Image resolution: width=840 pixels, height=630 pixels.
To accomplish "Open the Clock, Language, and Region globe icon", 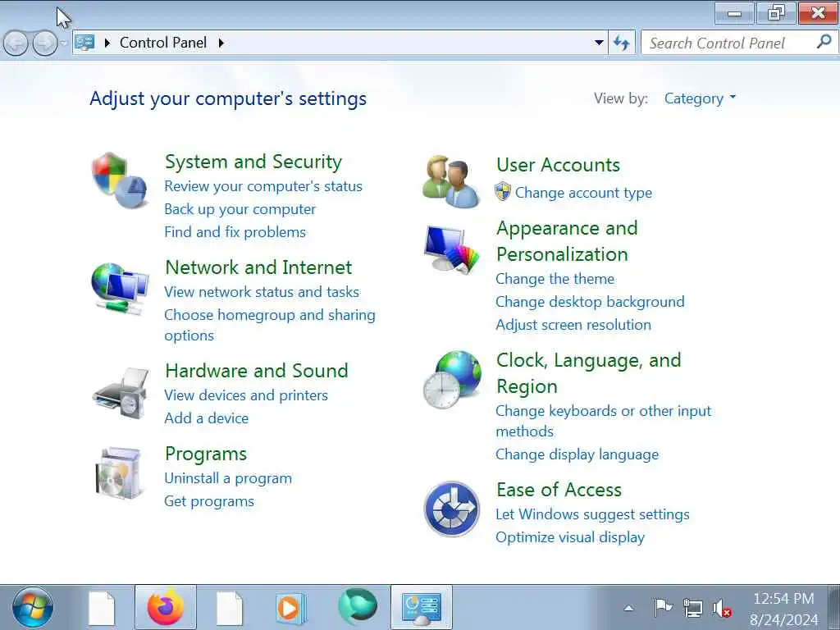I will [x=452, y=380].
